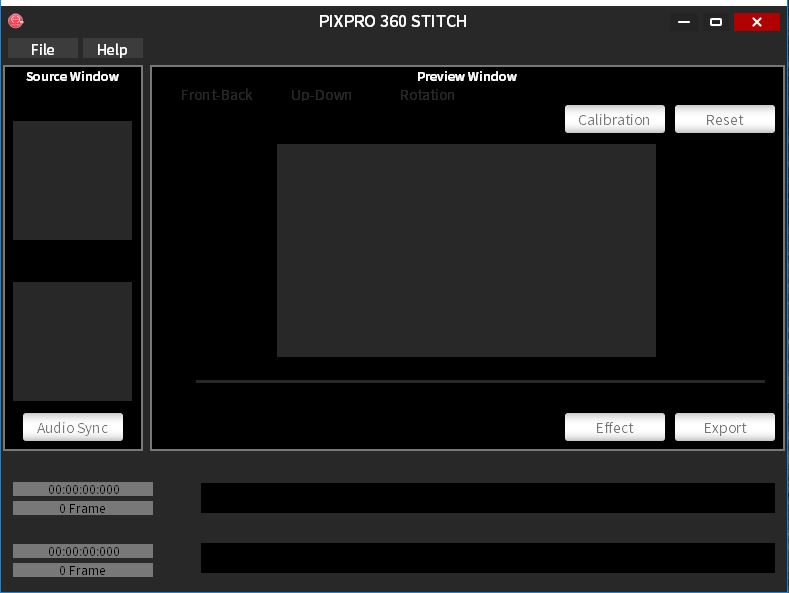The image size is (789, 593).
Task: Select the upper source video thumbnail
Action: pos(73,181)
